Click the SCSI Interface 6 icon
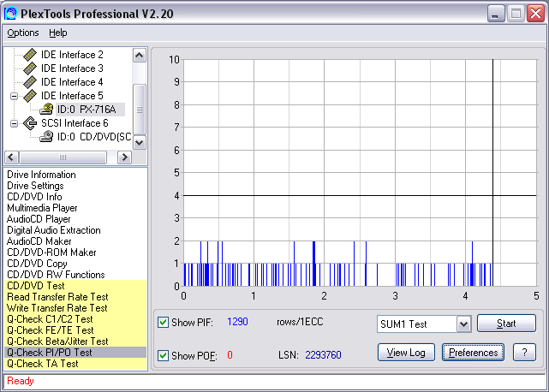This screenshot has width=549, height=392. point(30,123)
